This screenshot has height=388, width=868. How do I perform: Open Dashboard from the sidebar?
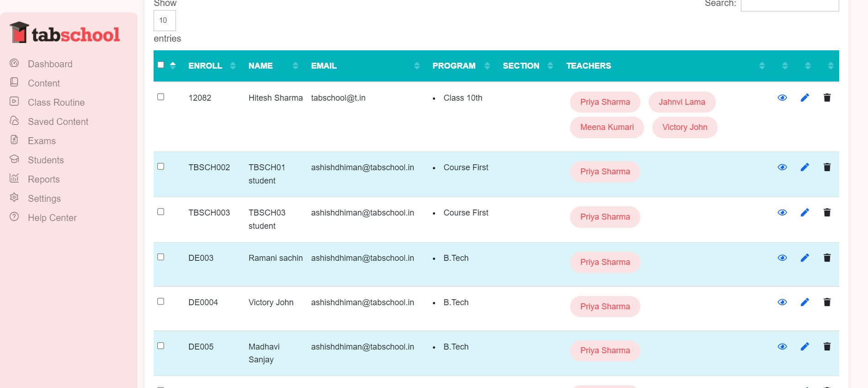point(50,64)
